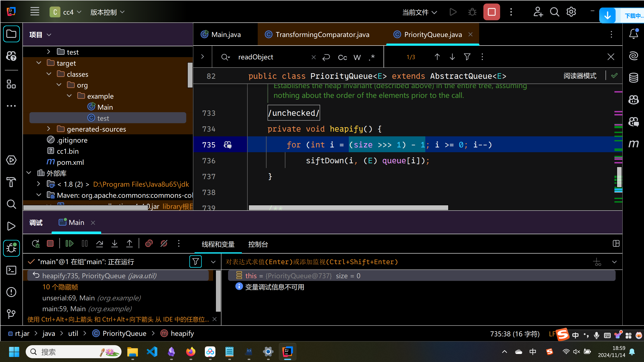644x362 pixels.
Task: Open search filter funnel icon
Action: tap(467, 57)
